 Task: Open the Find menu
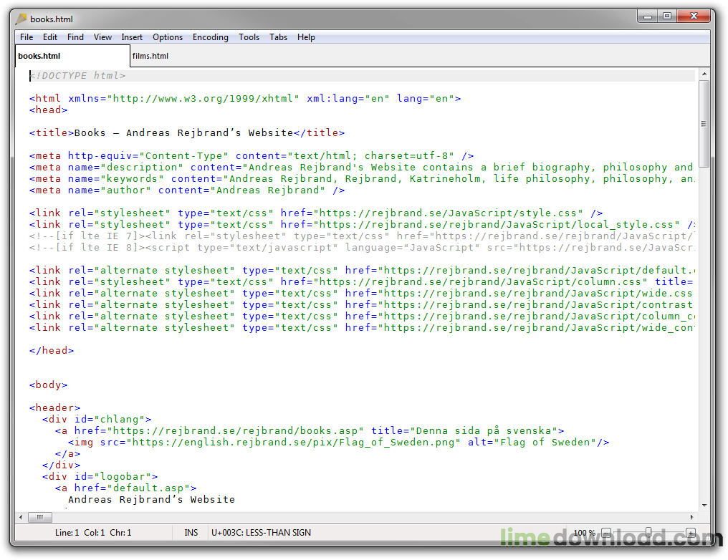point(75,37)
